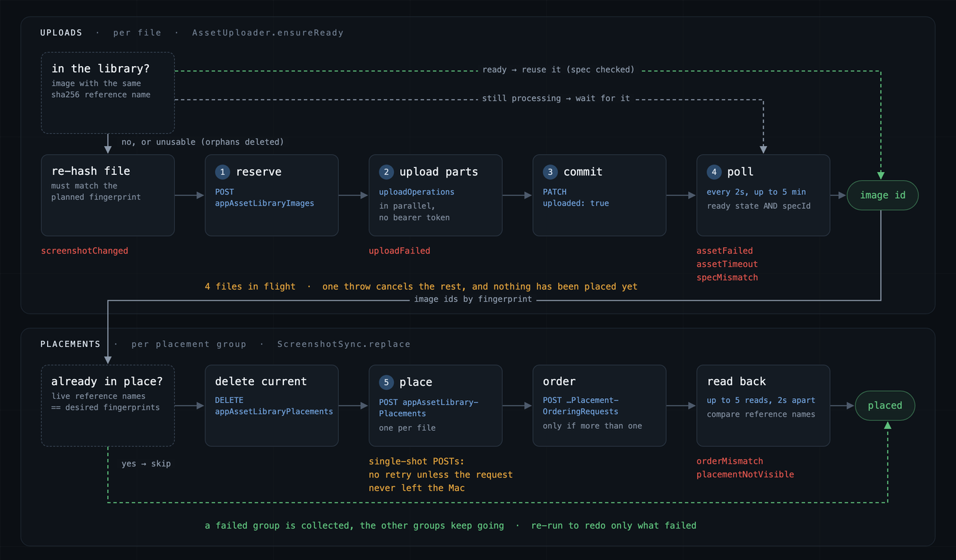Click 'PATCH uploaded: true' text
The image size is (956, 560).
click(x=576, y=197)
